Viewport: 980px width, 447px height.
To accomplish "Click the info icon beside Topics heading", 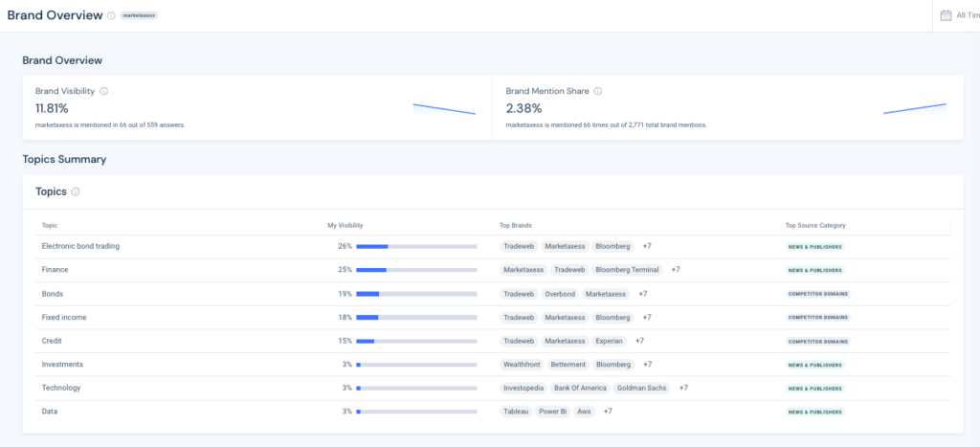I will [x=76, y=192].
